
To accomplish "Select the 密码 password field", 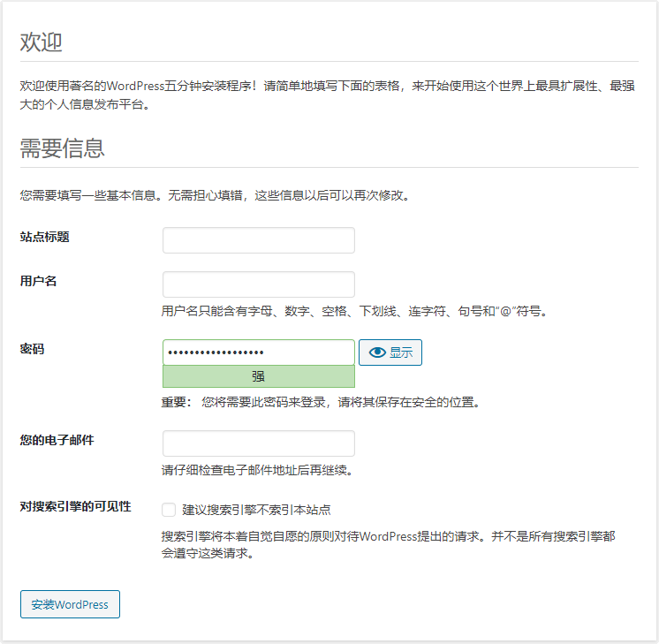I will 259,352.
